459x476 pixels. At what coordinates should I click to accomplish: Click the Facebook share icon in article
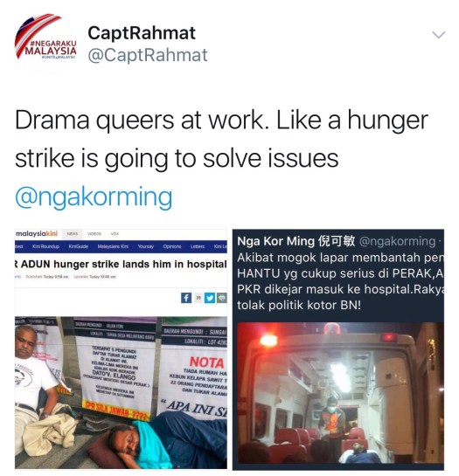click(x=186, y=298)
